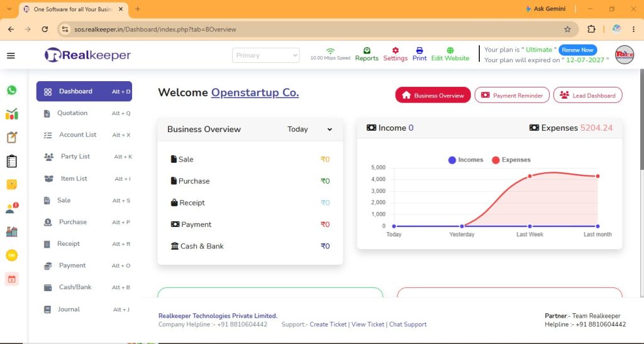Open the Primary dropdown selector
This screenshot has height=344, width=644.
(x=266, y=55)
